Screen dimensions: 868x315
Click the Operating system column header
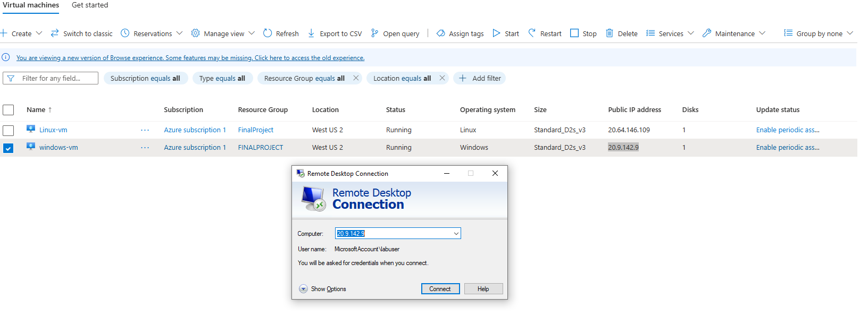pos(488,110)
